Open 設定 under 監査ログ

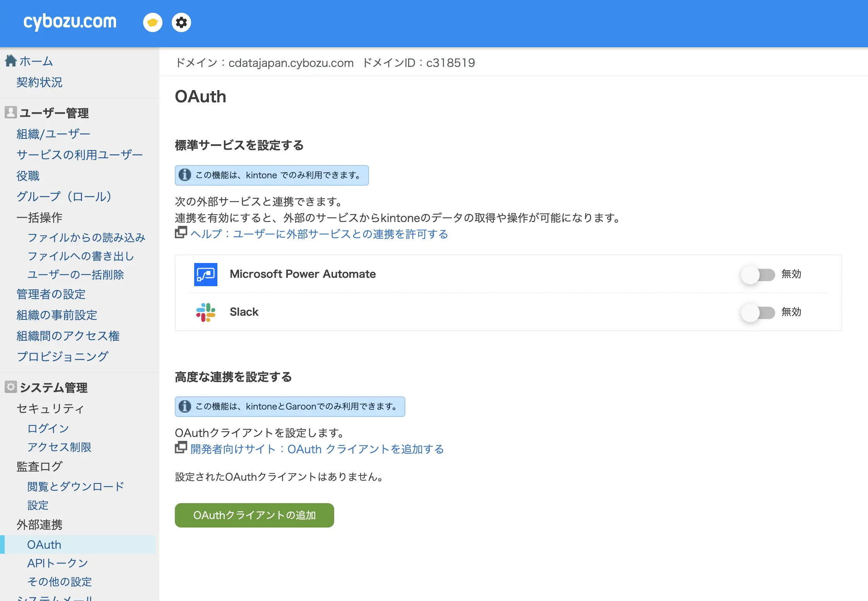click(38, 505)
